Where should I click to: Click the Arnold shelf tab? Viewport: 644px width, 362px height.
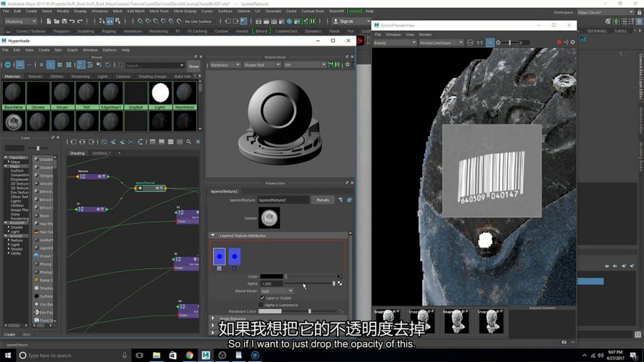click(242, 31)
